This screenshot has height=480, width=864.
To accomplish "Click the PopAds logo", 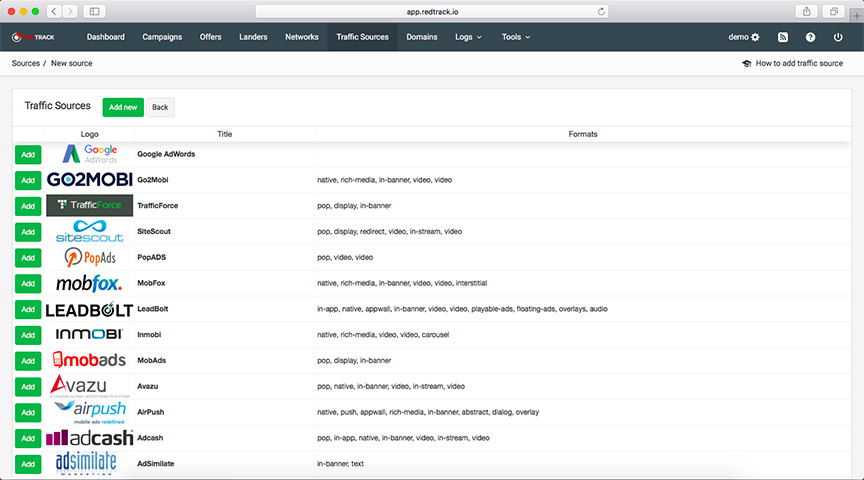I will [x=90, y=257].
